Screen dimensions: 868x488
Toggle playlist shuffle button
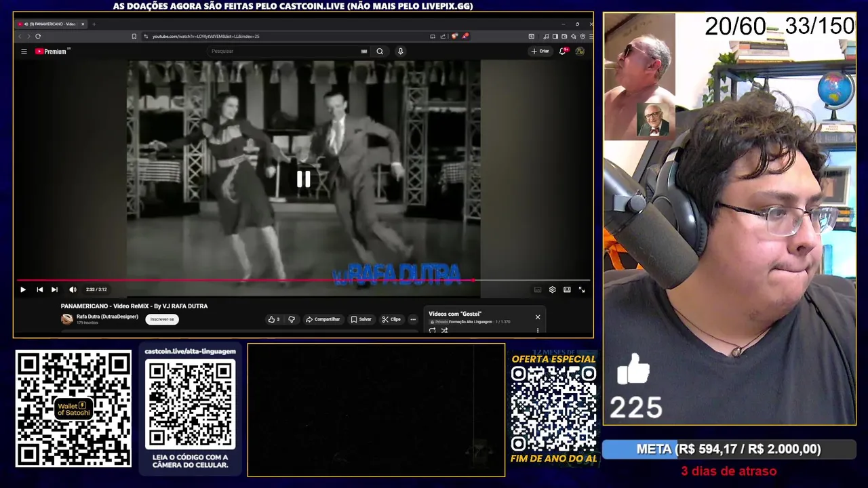point(444,331)
